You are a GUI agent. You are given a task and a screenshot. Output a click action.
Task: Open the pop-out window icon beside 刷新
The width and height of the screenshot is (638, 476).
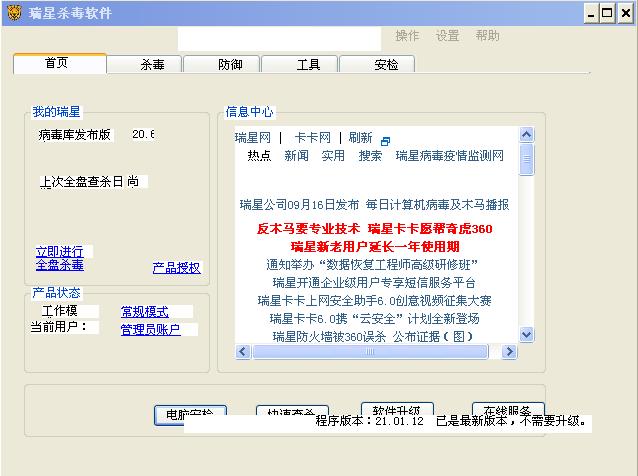(385, 141)
